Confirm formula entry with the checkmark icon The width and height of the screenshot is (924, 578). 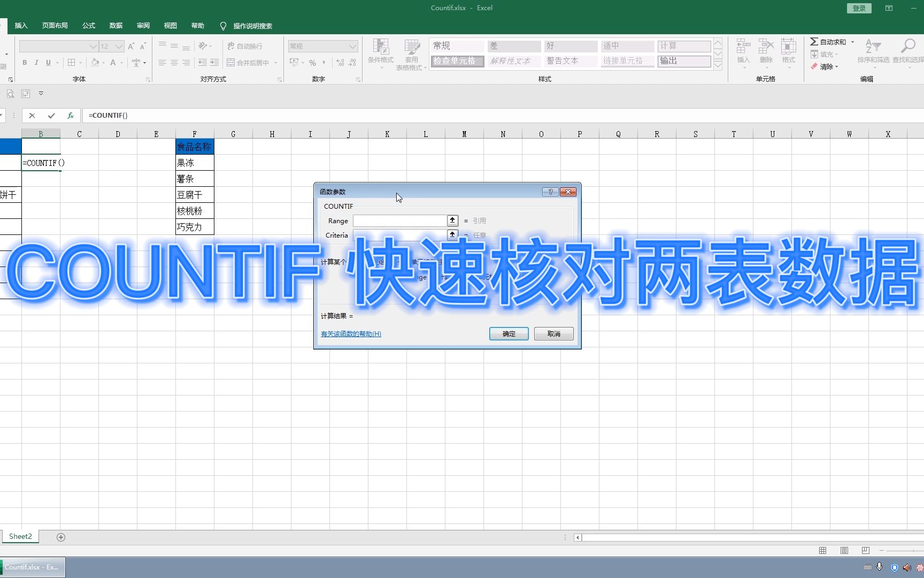click(51, 116)
